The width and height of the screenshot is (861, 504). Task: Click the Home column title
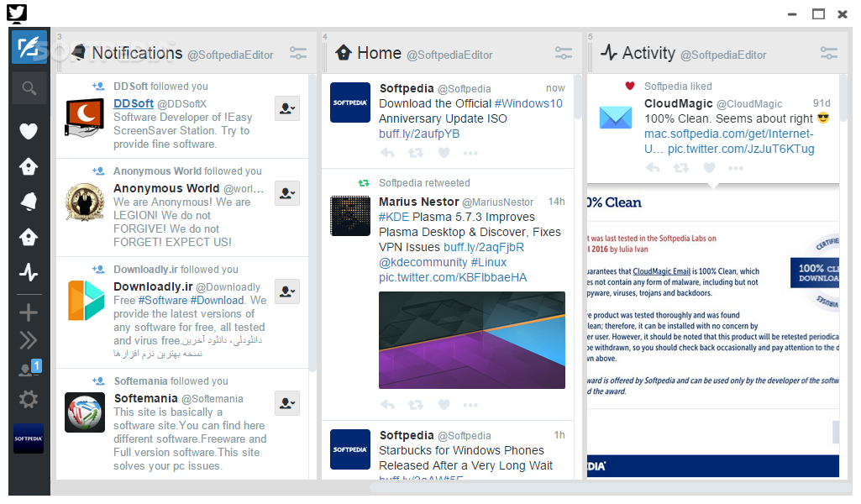click(379, 53)
